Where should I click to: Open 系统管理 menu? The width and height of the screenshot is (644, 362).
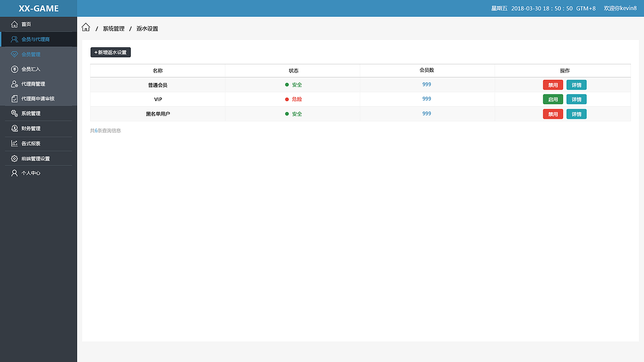(x=38, y=114)
